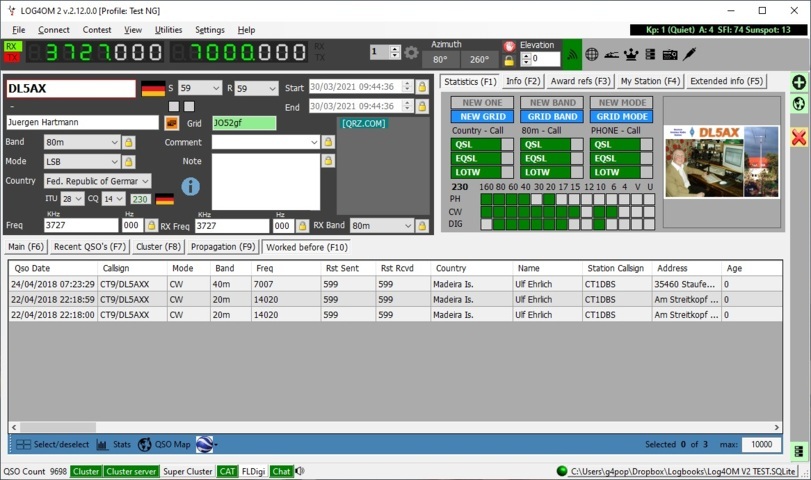This screenshot has width=811, height=480.
Task: Open the radio transceiver icon
Action: (x=670, y=54)
